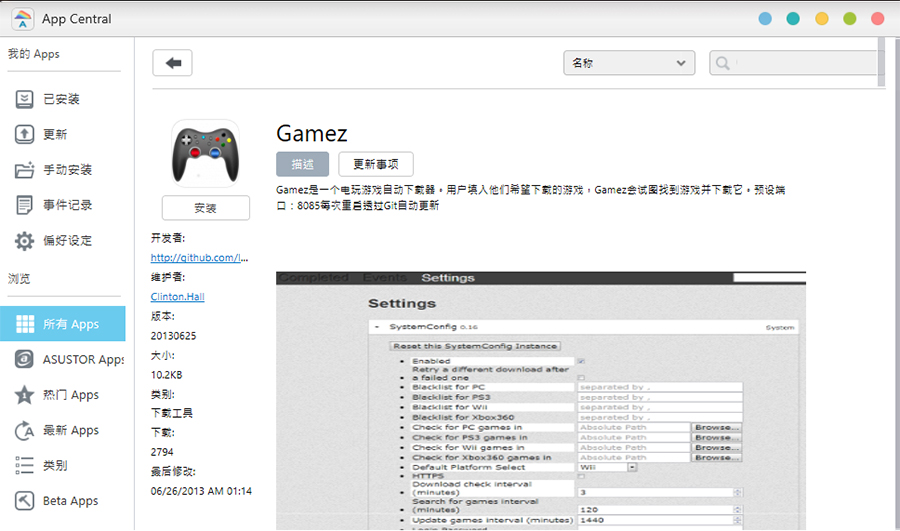
Task: Open Beta Apps sidebar entry
Action: coord(70,501)
